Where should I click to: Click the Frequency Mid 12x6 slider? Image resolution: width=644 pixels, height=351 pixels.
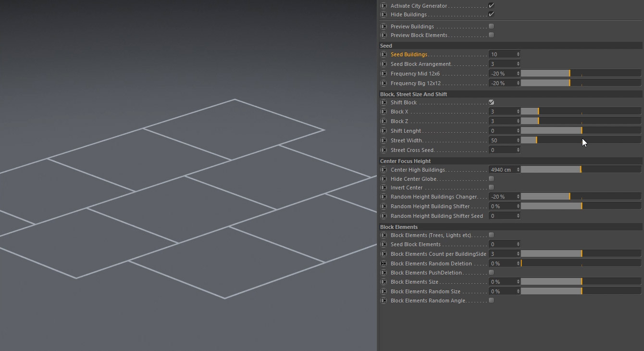(x=581, y=74)
